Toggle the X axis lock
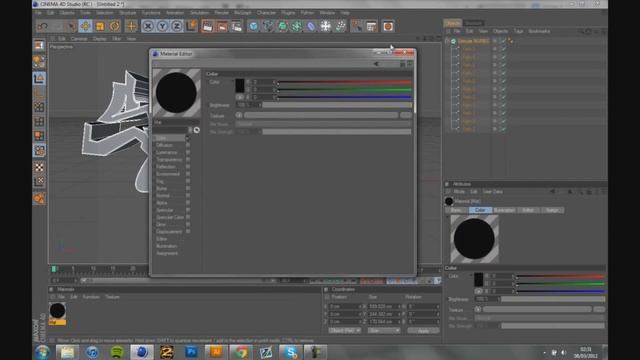Image resolution: width=640 pixels, height=360 pixels. coord(148,27)
